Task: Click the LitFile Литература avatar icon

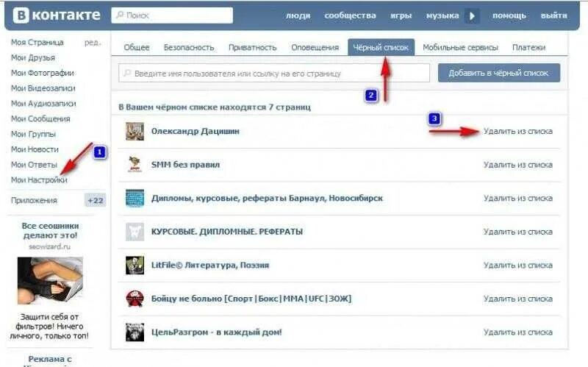Action: (135, 266)
